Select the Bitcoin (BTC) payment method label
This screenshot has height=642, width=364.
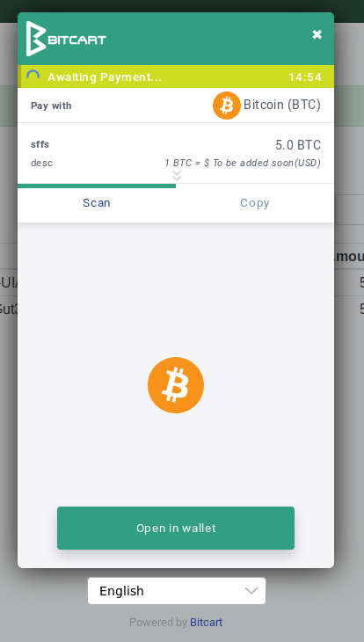(281, 105)
